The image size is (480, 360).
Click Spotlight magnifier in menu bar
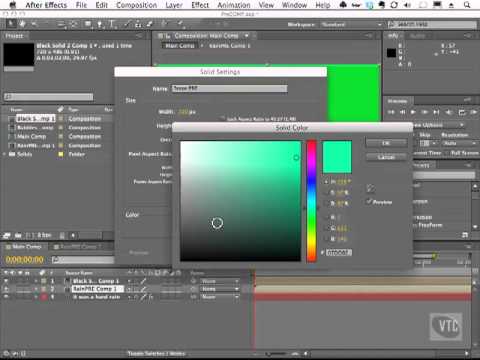tap(467, 5)
